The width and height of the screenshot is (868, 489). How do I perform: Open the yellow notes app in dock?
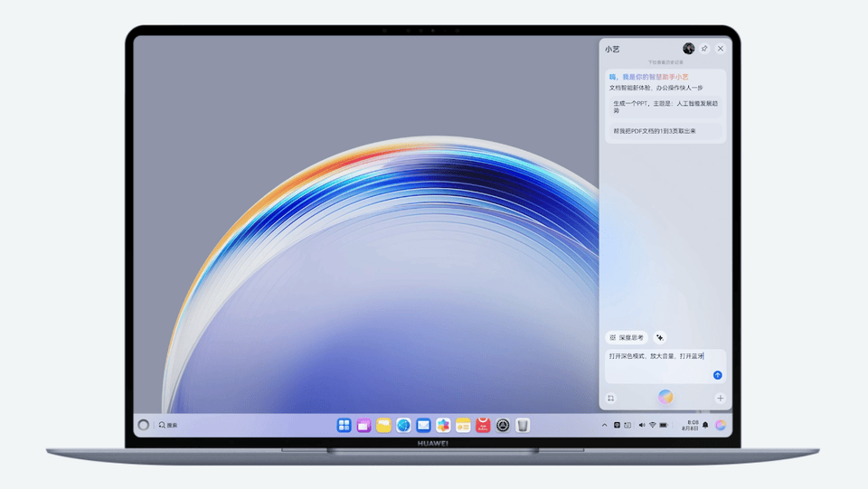(x=463, y=425)
